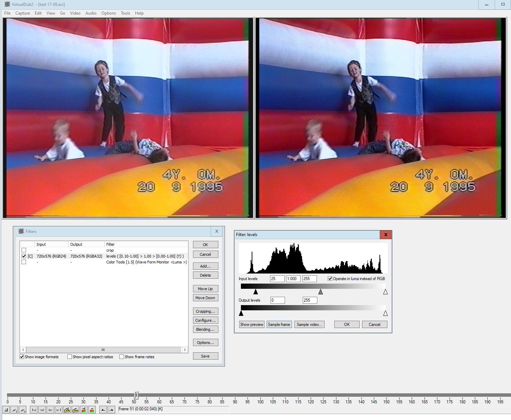Set the mark-in selection point

tap(103, 410)
